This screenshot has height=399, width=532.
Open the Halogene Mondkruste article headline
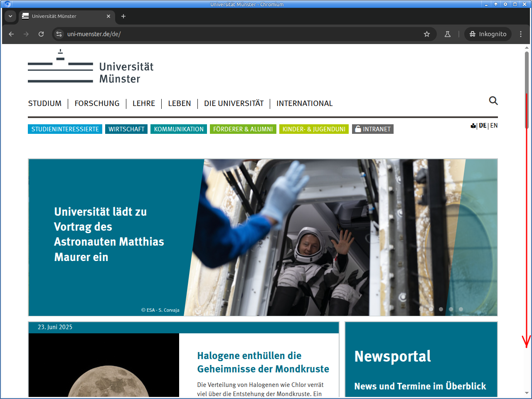(x=263, y=362)
